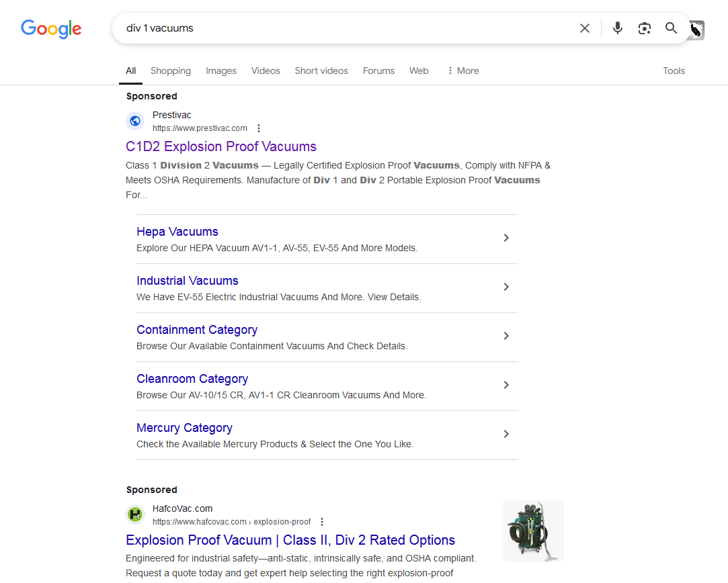
Task: Open the Google account profile avatar
Action: point(696,30)
